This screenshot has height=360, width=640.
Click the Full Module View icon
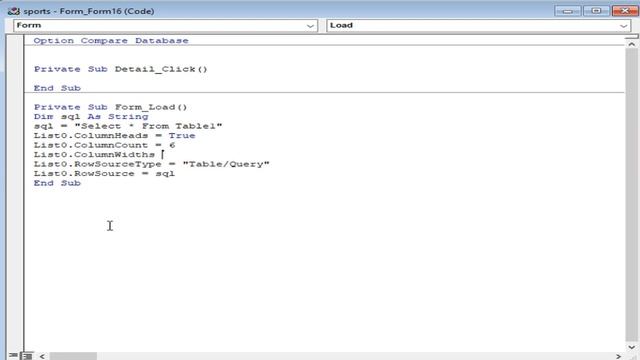coord(27,356)
